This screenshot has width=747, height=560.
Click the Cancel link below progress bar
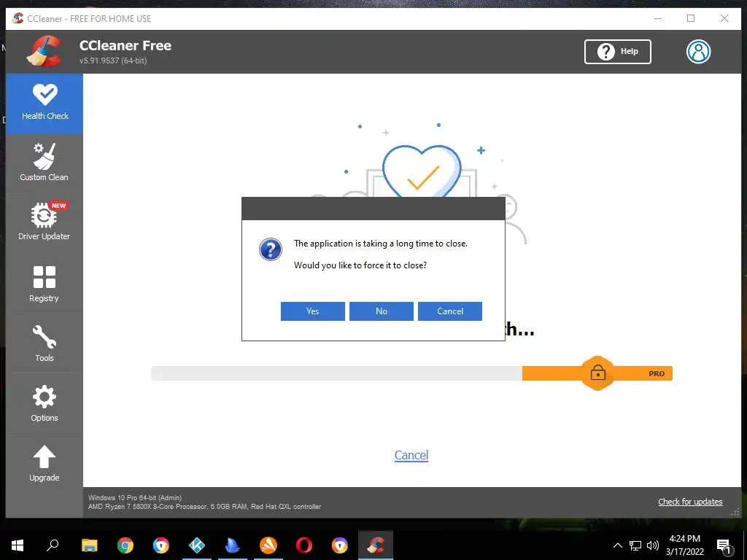(411, 455)
